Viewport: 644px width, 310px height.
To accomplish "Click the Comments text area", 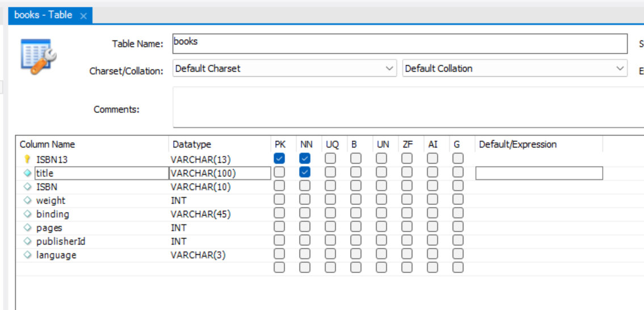I will click(x=407, y=107).
